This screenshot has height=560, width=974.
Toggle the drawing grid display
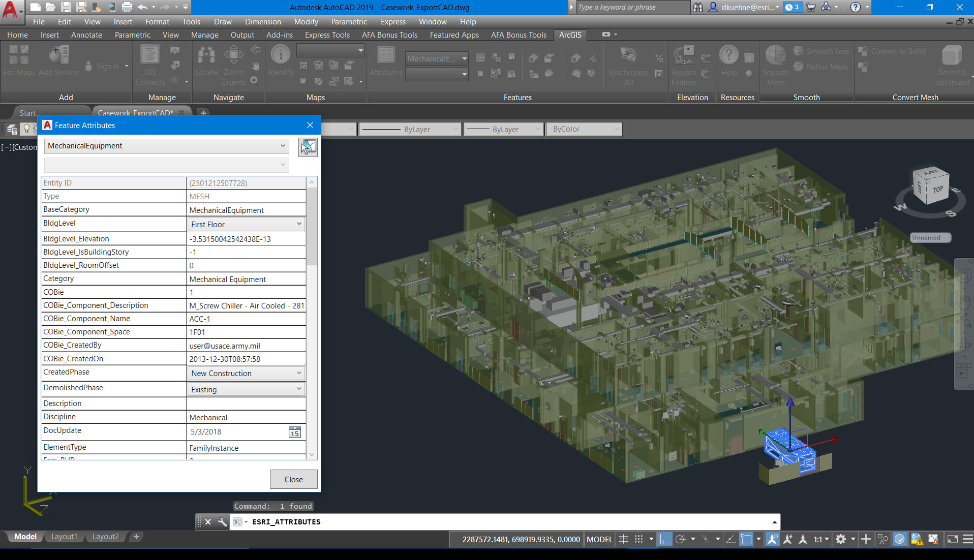tap(623, 539)
